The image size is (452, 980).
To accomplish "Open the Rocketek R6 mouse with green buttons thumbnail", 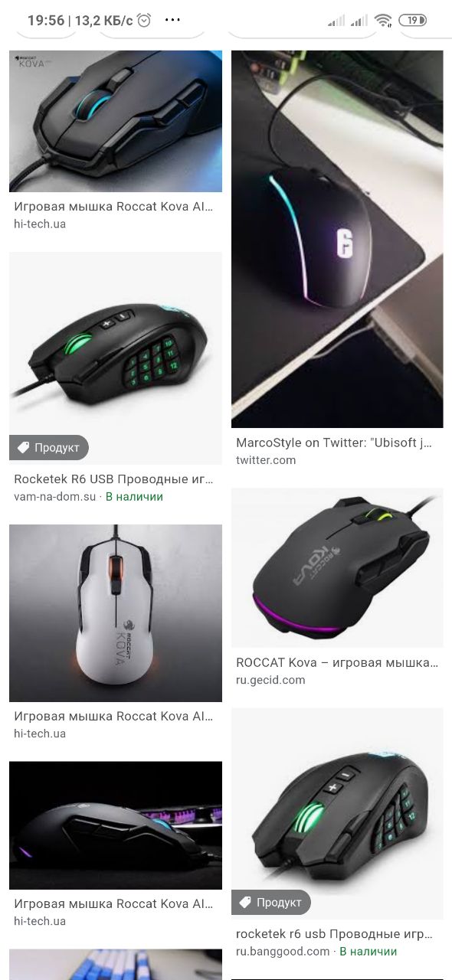I will pyautogui.click(x=116, y=357).
